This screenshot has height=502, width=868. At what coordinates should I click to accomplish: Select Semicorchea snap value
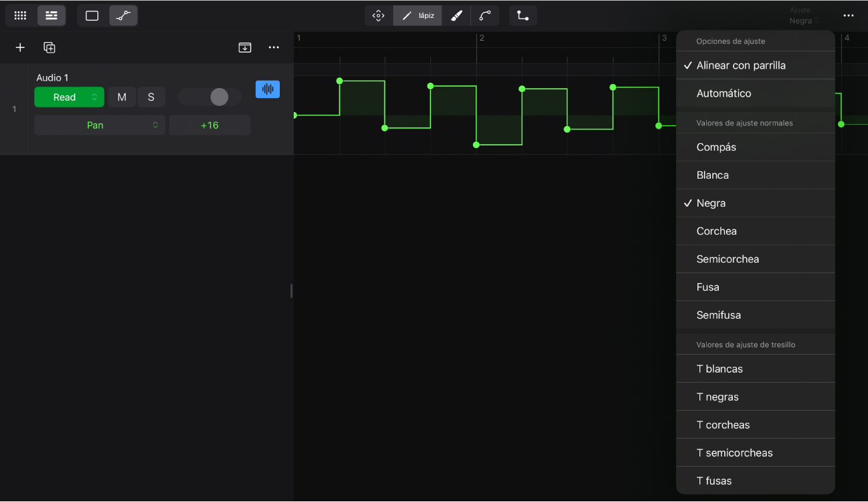(755, 259)
